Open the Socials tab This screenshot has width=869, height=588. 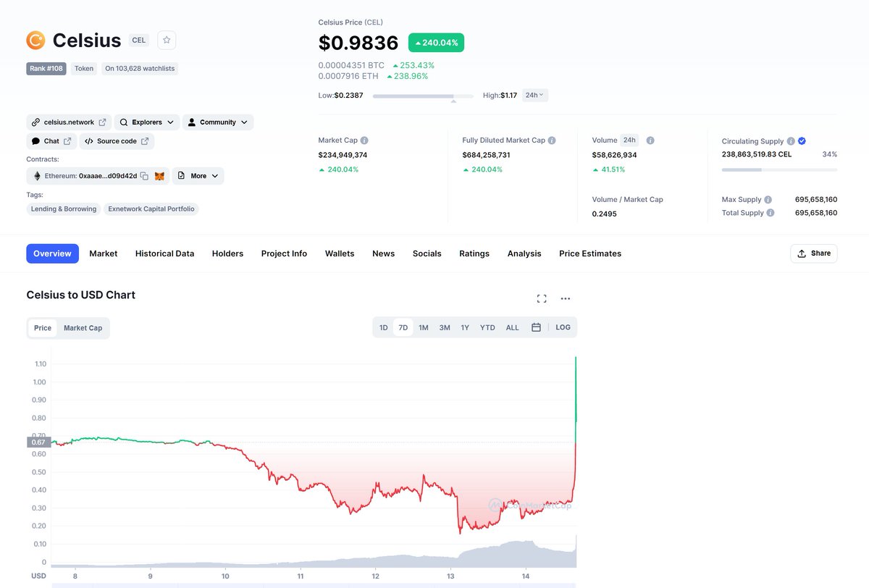pos(427,253)
